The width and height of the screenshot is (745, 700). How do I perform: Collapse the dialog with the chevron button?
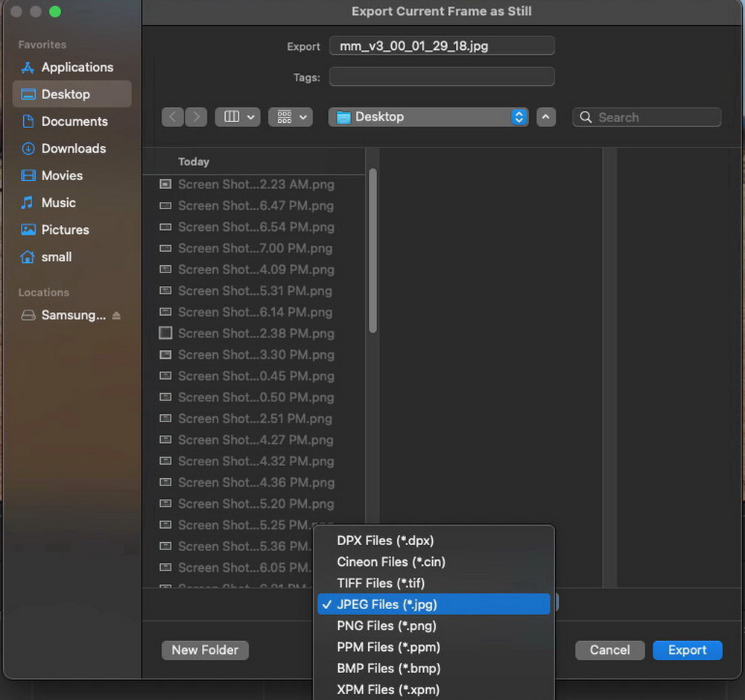click(x=546, y=117)
